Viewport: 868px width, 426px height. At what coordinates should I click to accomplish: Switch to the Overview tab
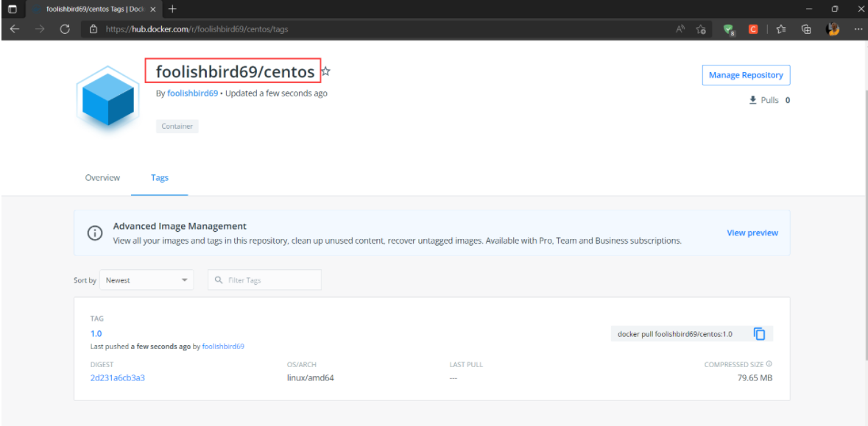pos(102,177)
